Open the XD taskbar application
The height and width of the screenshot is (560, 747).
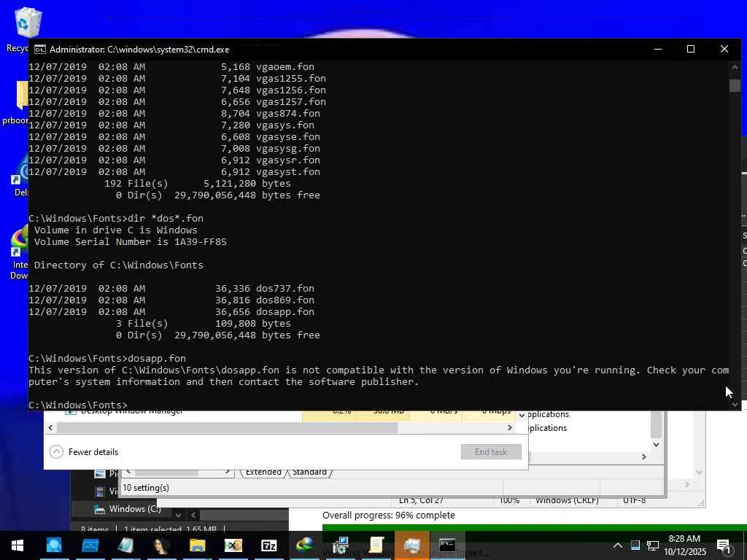pos(233,545)
